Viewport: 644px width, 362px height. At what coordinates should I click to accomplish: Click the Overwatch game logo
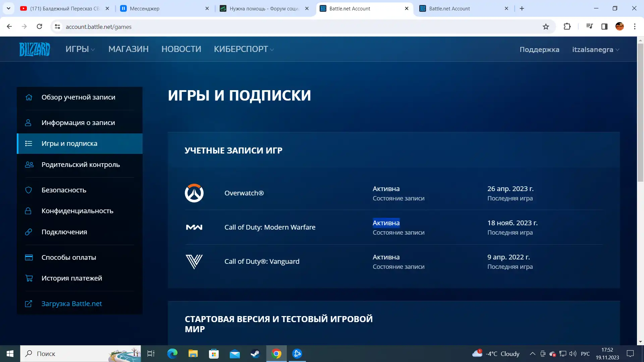[x=194, y=193]
